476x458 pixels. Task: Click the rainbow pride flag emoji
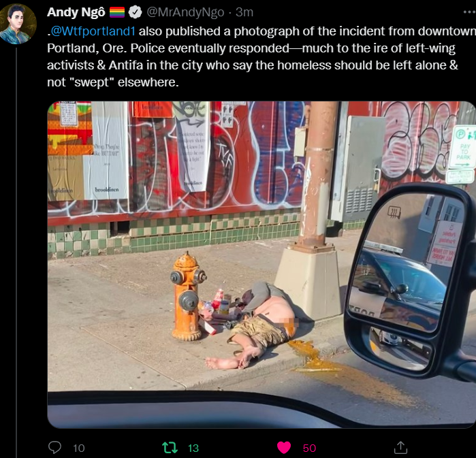(117, 12)
